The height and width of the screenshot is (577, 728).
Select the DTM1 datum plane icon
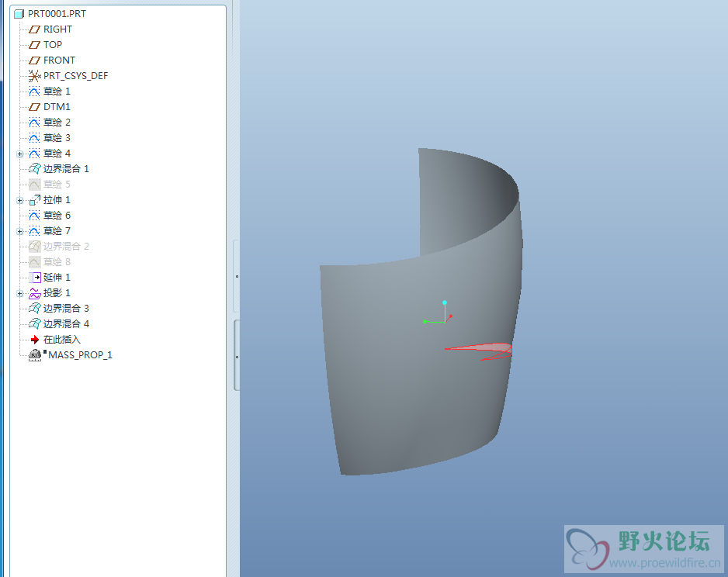(x=34, y=107)
